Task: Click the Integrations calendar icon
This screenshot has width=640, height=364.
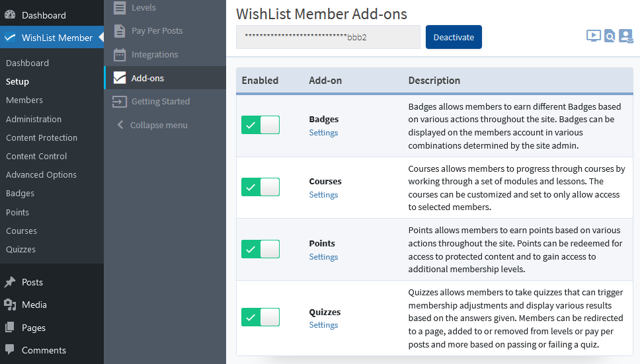Action: (119, 55)
